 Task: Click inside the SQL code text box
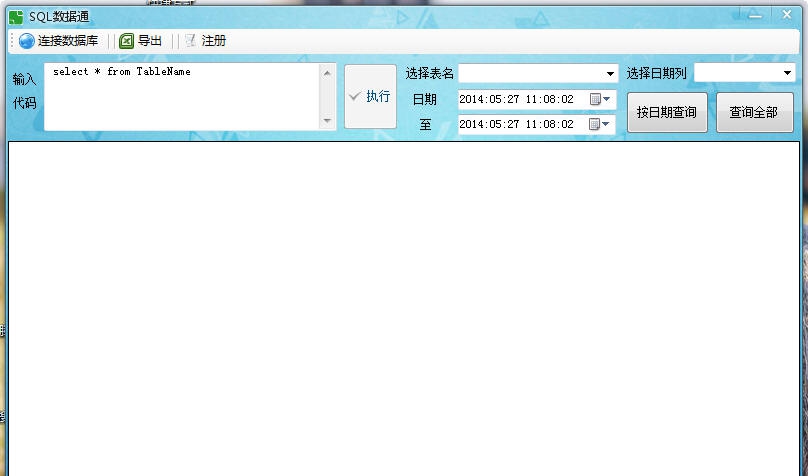182,97
